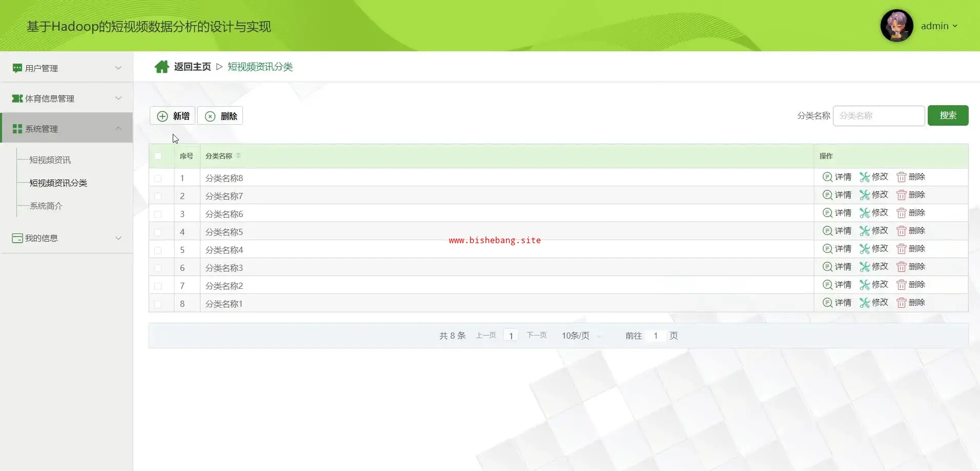Delete row 分类名称7
The width and height of the screenshot is (980, 471).
click(911, 195)
